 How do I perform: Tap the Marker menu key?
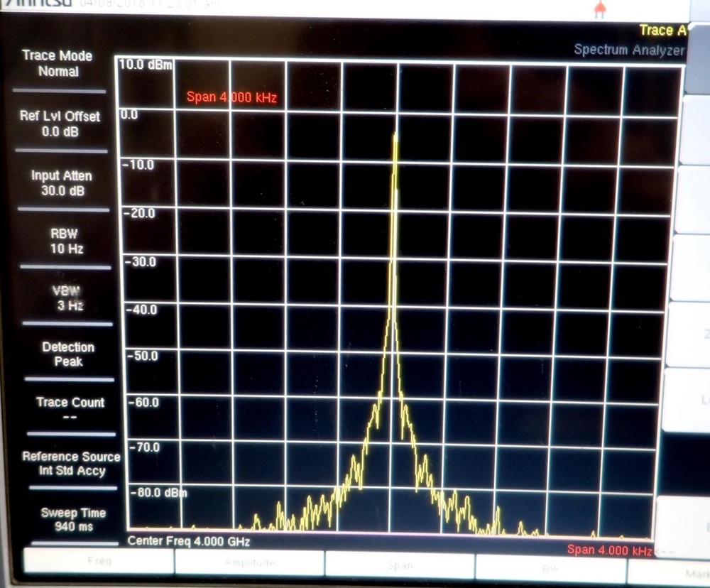tap(692, 572)
